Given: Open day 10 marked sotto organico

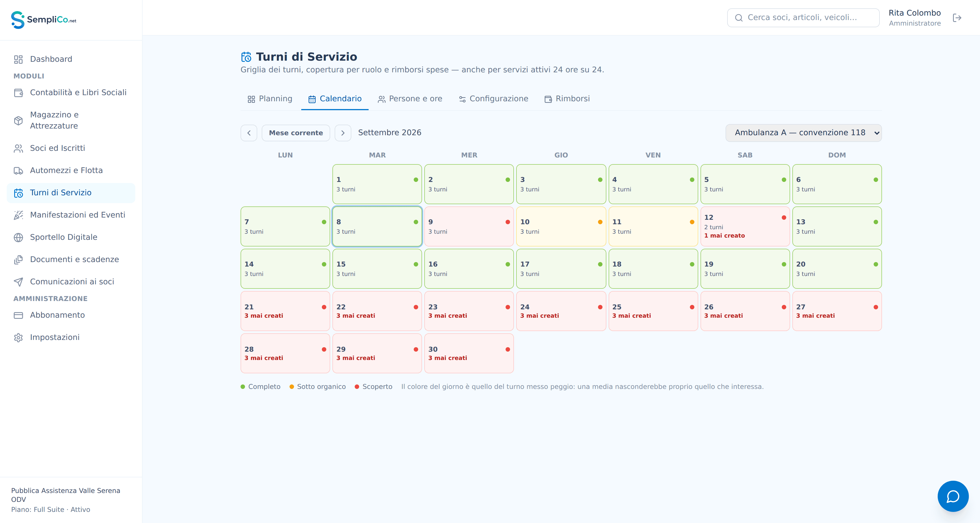Looking at the screenshot, I should coord(561,226).
